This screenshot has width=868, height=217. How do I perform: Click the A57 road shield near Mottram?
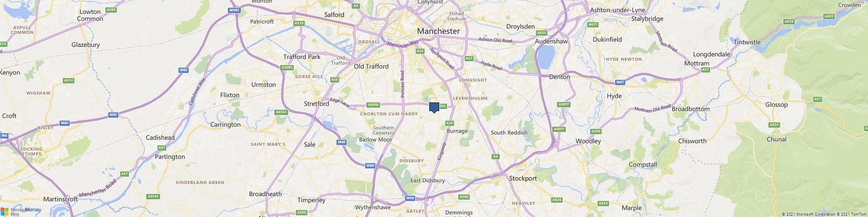pos(705,69)
